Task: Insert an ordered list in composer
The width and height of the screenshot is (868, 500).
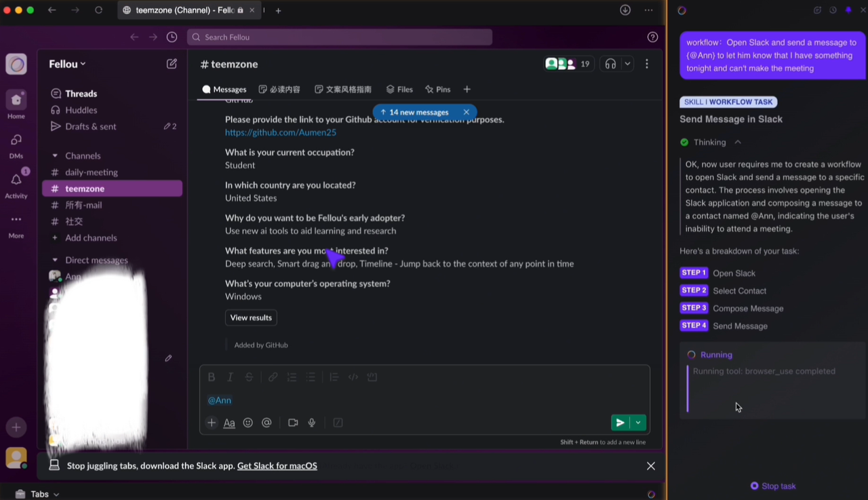Action: [292, 377]
